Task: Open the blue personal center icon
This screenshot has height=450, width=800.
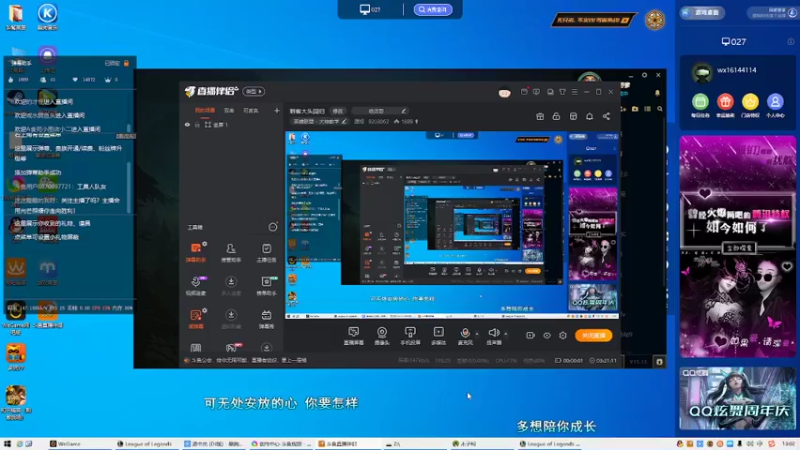Action: 775,102
